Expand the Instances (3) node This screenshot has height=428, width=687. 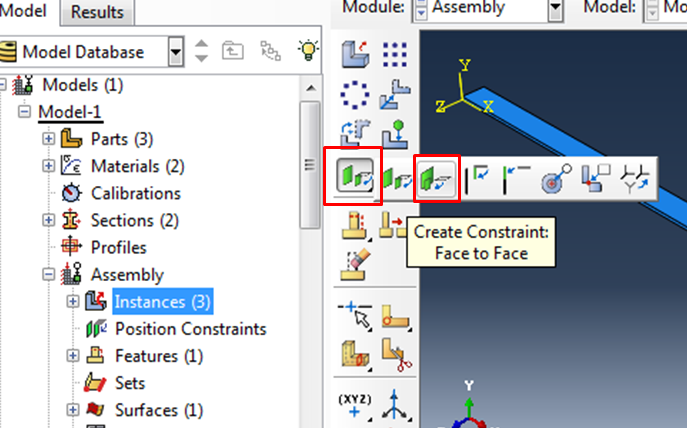[x=73, y=301]
